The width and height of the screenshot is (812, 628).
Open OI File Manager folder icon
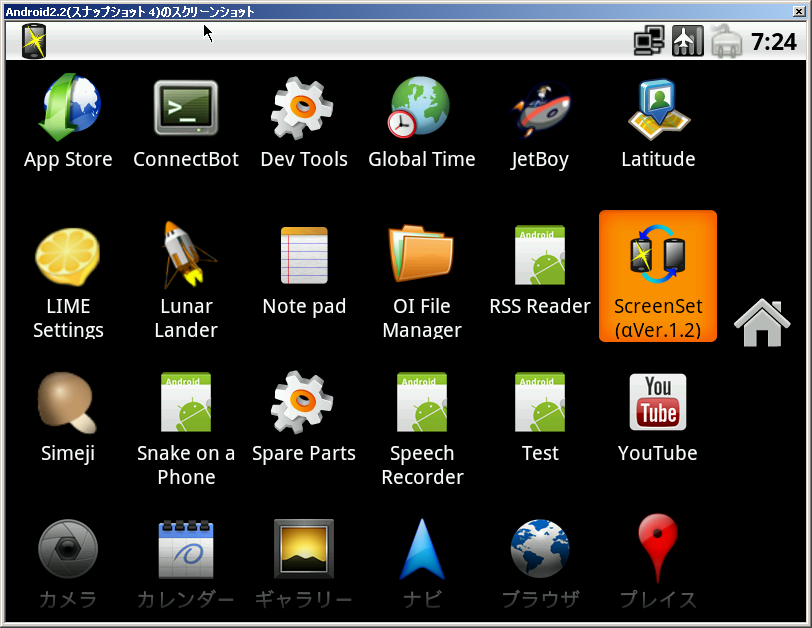(x=422, y=282)
